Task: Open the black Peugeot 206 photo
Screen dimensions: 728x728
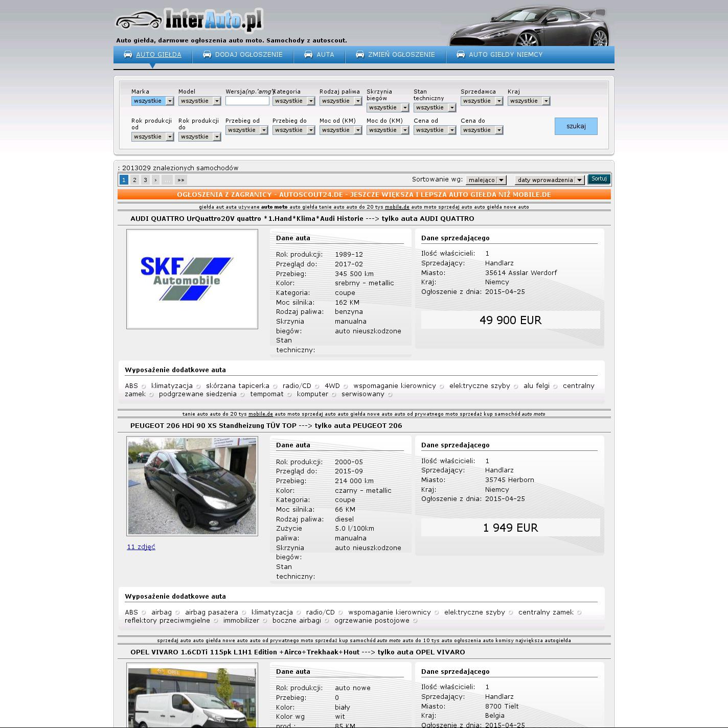Action: click(192, 486)
